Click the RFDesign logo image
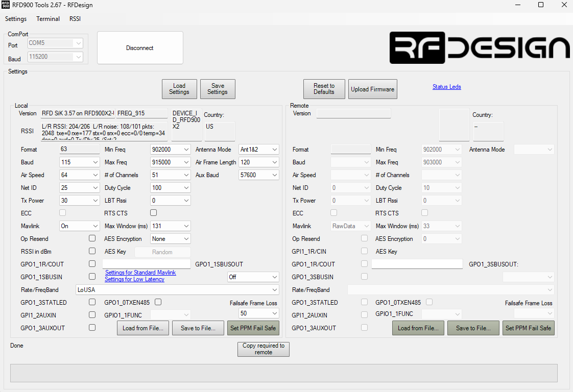The height and width of the screenshot is (392, 573). (479, 47)
